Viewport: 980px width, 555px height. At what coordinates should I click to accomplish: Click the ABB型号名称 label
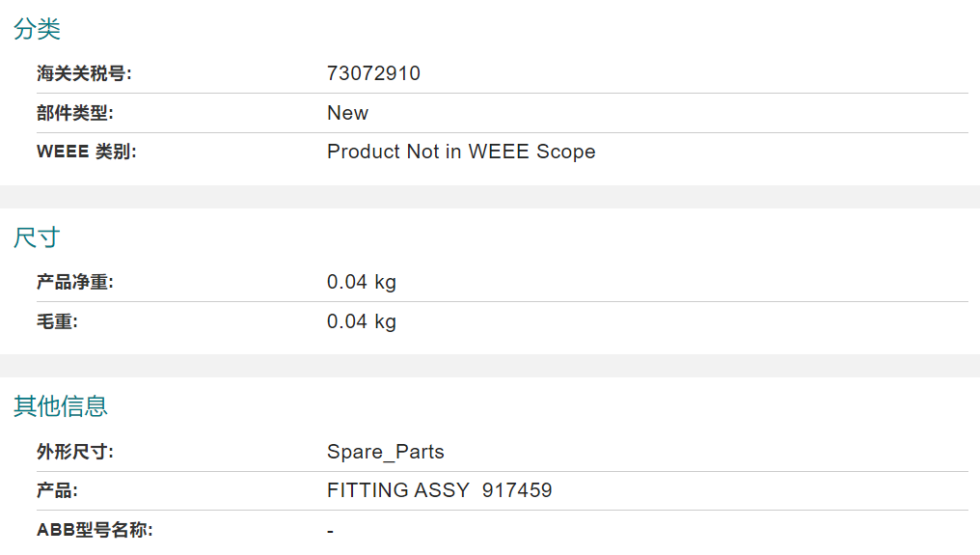click(x=95, y=530)
